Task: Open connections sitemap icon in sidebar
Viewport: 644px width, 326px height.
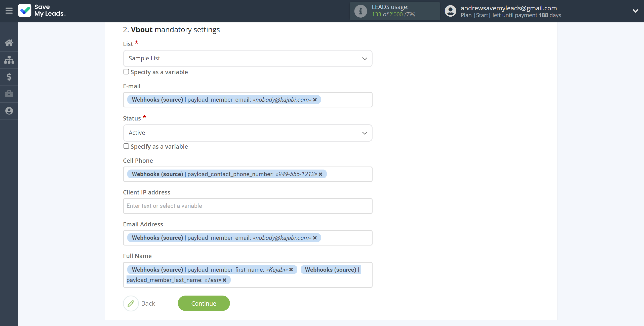Action: (x=9, y=60)
